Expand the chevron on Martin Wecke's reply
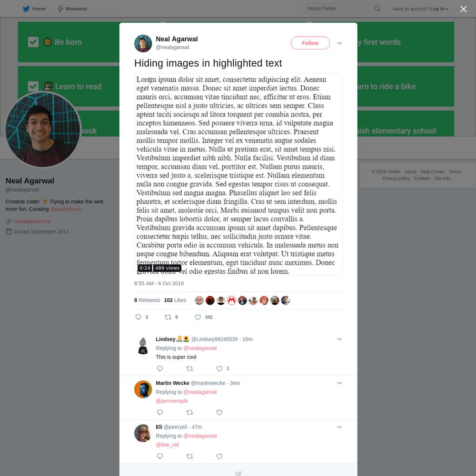The width and height of the screenshot is (476, 476). click(x=339, y=383)
